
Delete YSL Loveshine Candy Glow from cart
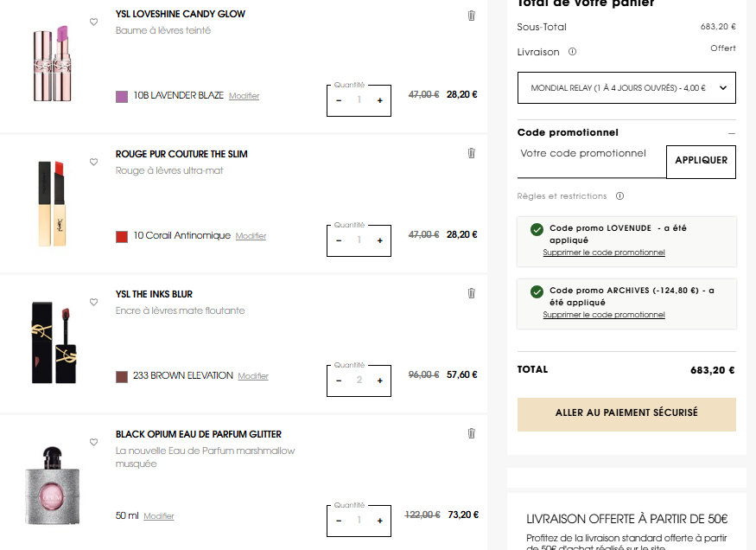coord(471,15)
